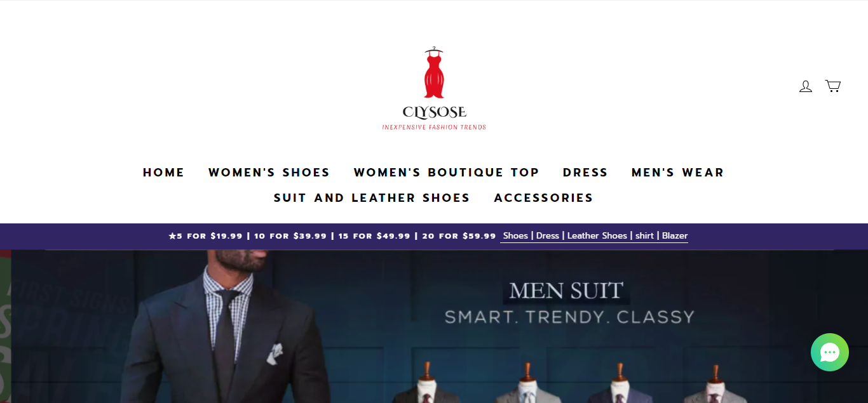Open the Women's Shoes menu
The height and width of the screenshot is (403, 868).
tap(269, 173)
